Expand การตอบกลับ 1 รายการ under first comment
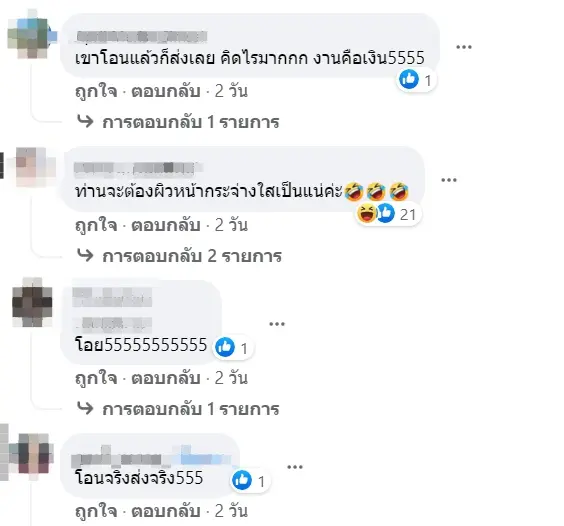Viewport: 564px width, 526px height. click(178, 122)
